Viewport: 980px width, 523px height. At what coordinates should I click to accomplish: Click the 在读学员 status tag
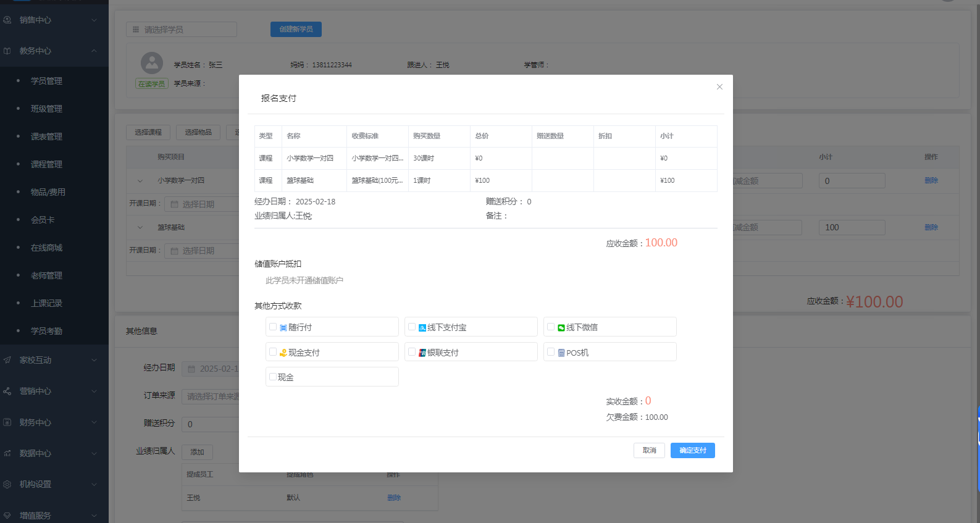(x=152, y=84)
